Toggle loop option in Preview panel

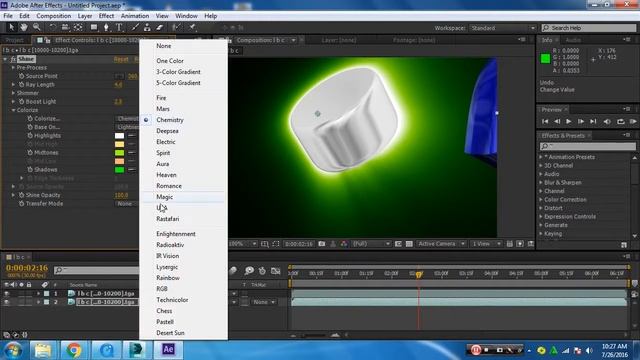[621, 122]
